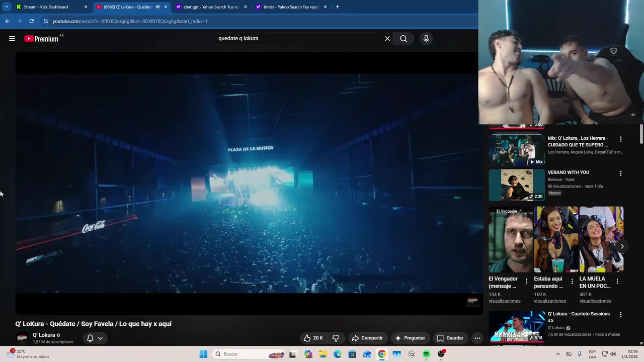Screen dimensions: 644x362
Task: Open options for VERANO WITH YOU video
Action: point(620,173)
